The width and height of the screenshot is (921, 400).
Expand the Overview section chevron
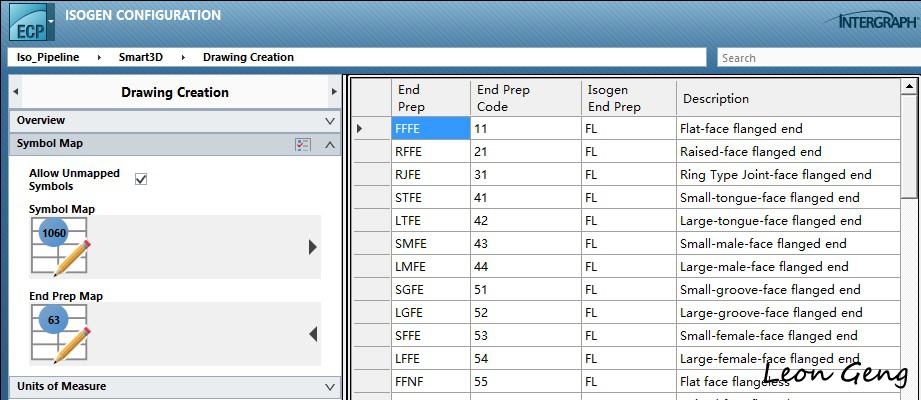tap(330, 121)
